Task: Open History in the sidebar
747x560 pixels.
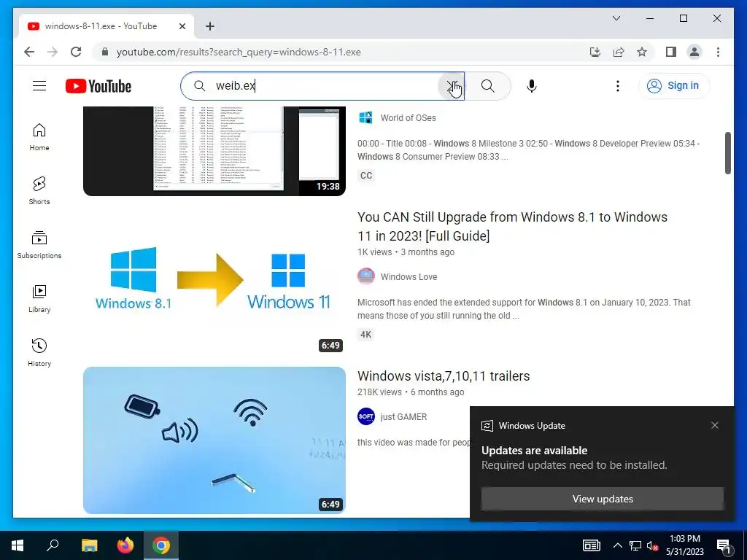Action: click(x=39, y=352)
